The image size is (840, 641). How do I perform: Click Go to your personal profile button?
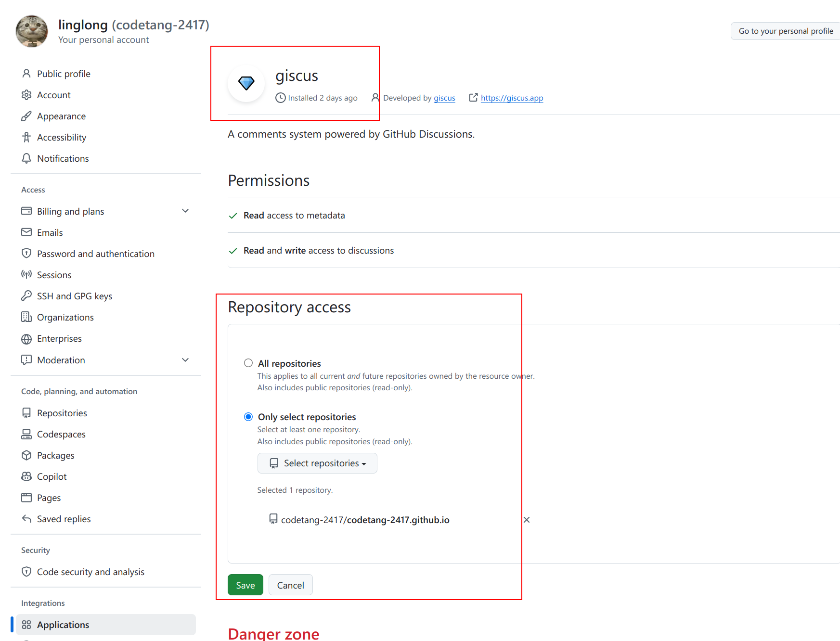(x=786, y=31)
